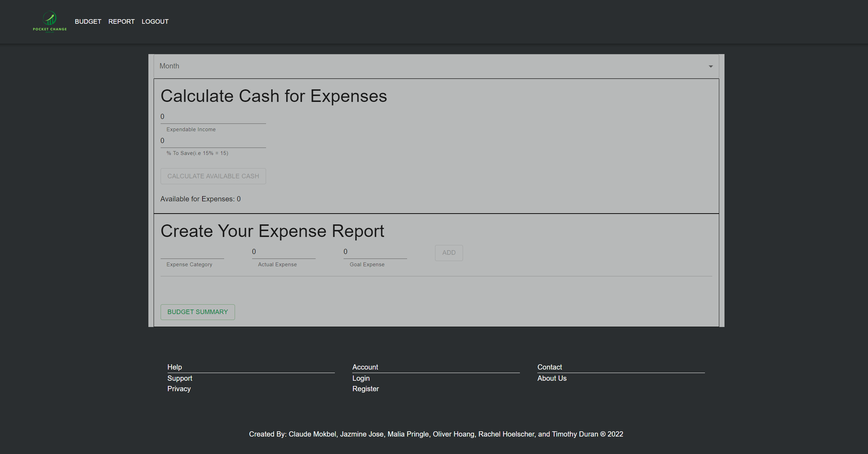The width and height of the screenshot is (868, 454).
Task: Go to the Login page
Action: tap(361, 378)
